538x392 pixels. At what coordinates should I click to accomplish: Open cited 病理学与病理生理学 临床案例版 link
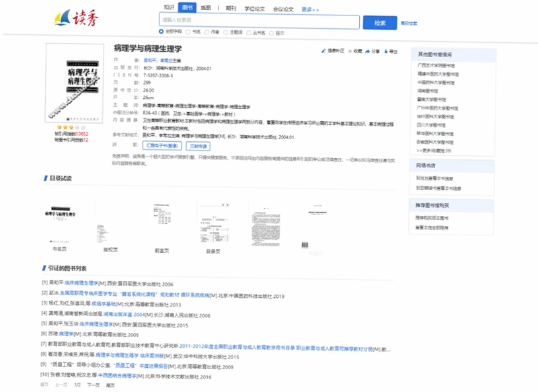130,356
